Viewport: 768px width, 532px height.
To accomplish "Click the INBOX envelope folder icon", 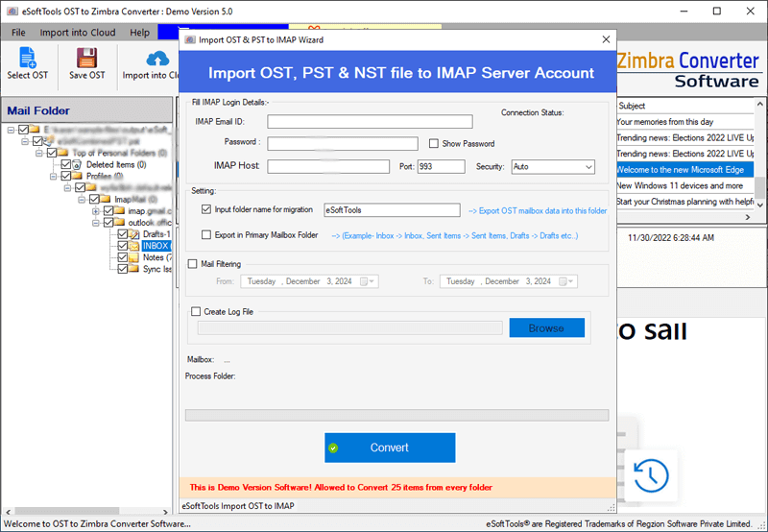I will click(133, 246).
